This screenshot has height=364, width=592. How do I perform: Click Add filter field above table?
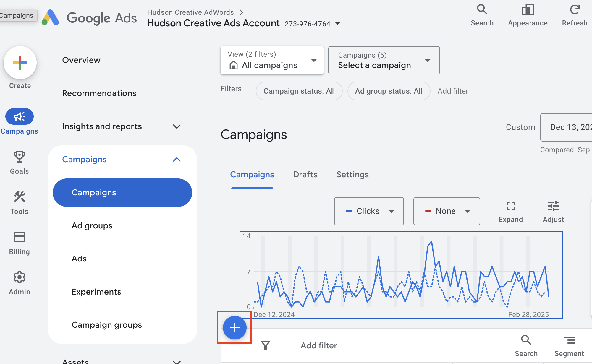[319, 345]
